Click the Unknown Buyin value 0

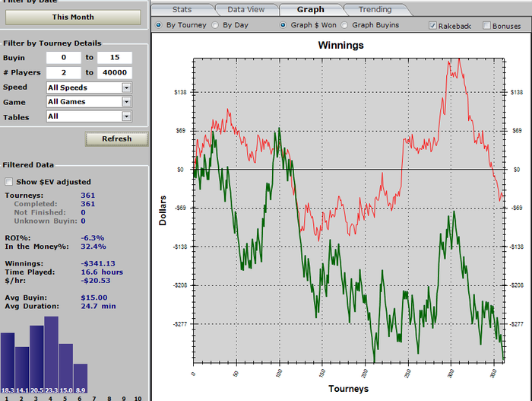[x=83, y=221]
